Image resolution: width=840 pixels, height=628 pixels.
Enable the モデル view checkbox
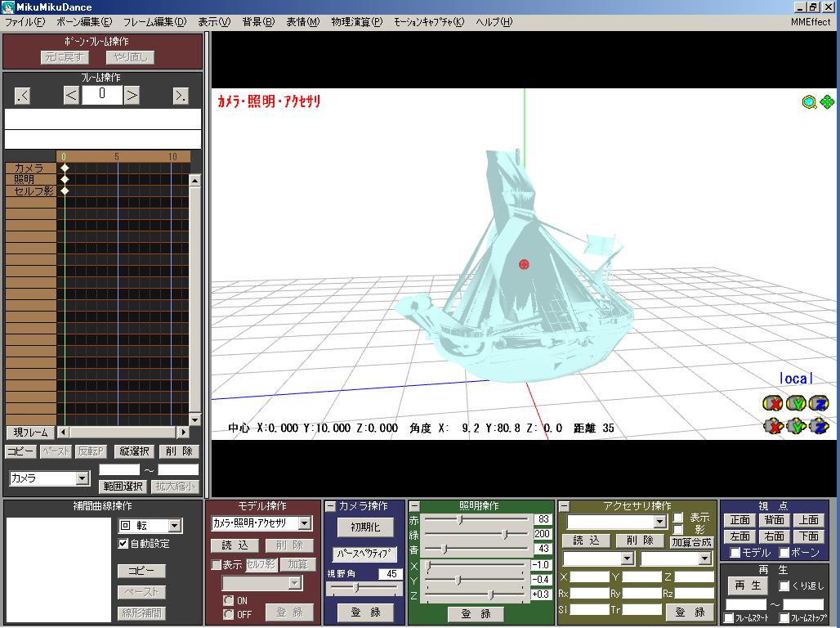[x=735, y=553]
